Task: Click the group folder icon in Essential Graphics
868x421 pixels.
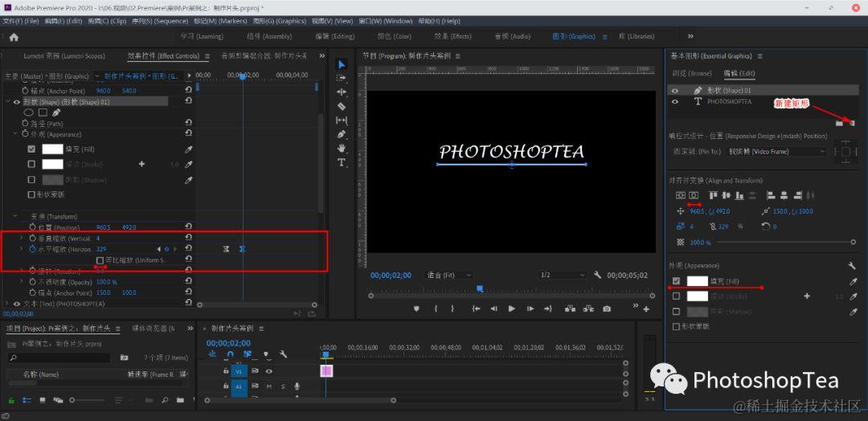Action: [839, 123]
